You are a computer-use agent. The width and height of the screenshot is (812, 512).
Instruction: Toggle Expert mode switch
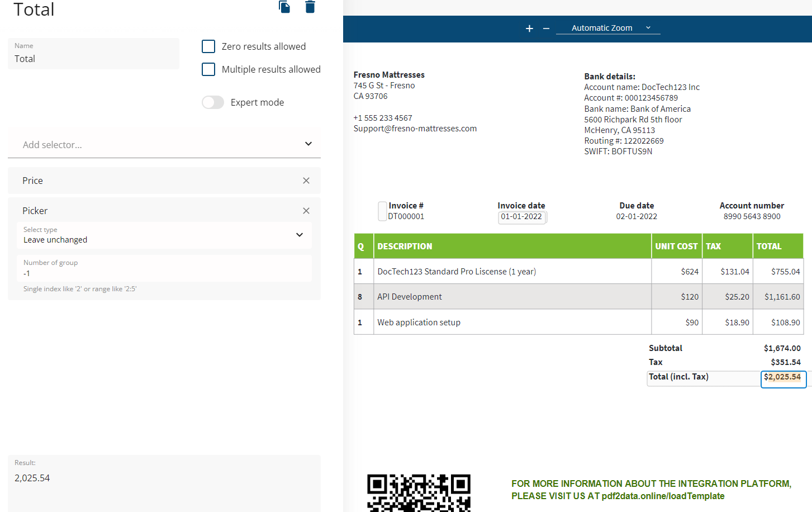click(213, 102)
